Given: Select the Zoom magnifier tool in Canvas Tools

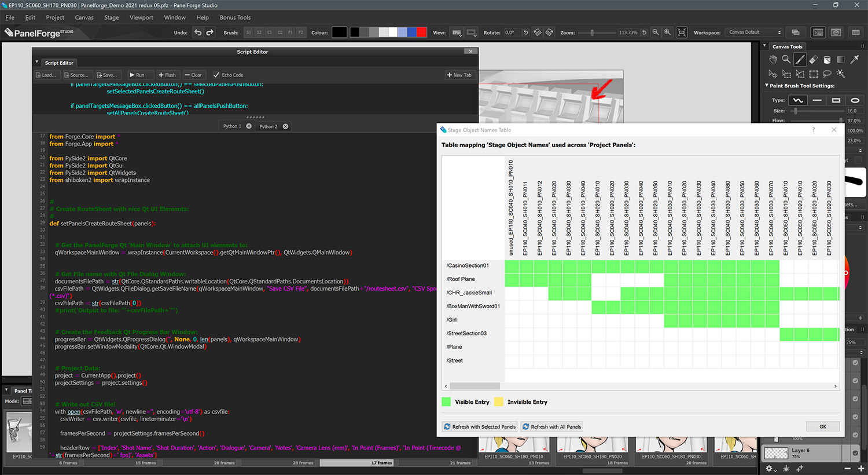Looking at the screenshot, I should coord(786,59).
